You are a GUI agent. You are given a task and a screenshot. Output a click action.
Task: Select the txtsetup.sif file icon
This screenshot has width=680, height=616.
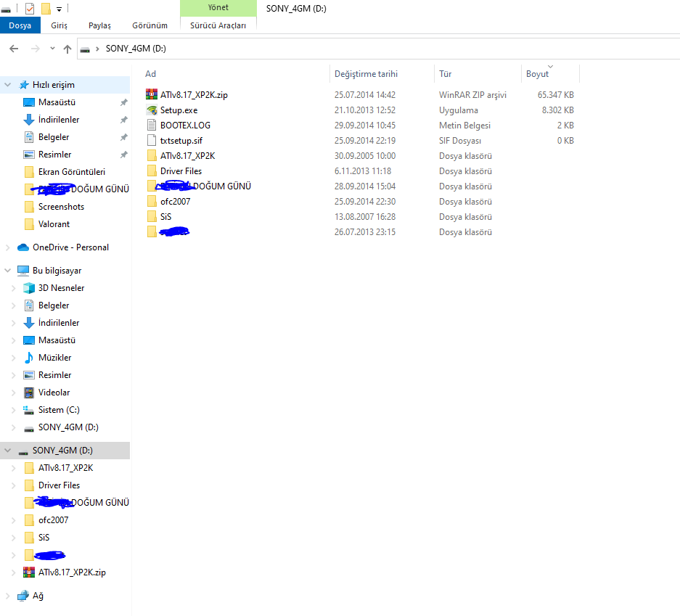coord(152,141)
